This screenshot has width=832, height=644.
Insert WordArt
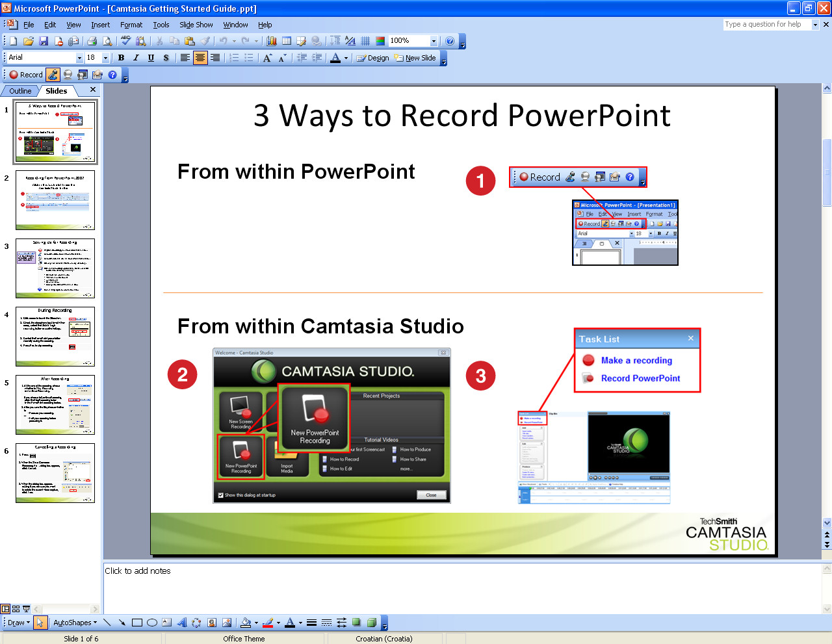coord(181,623)
